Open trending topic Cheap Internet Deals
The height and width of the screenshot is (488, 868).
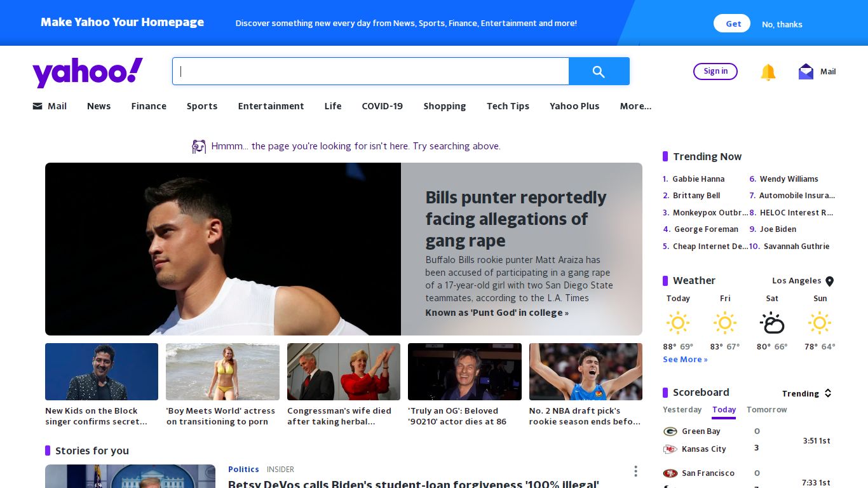[710, 247]
